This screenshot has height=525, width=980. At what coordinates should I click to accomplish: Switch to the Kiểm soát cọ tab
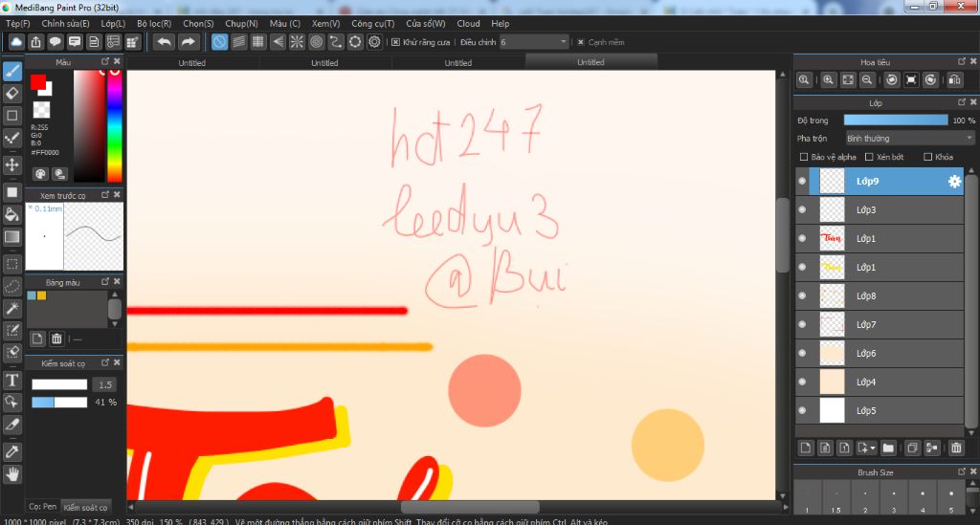(x=85, y=507)
